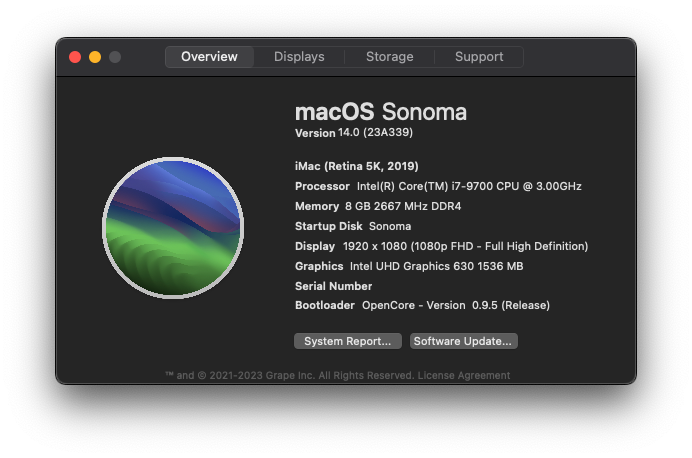
Task: Click the 1920 x 1080 display value
Action: [x=466, y=246]
